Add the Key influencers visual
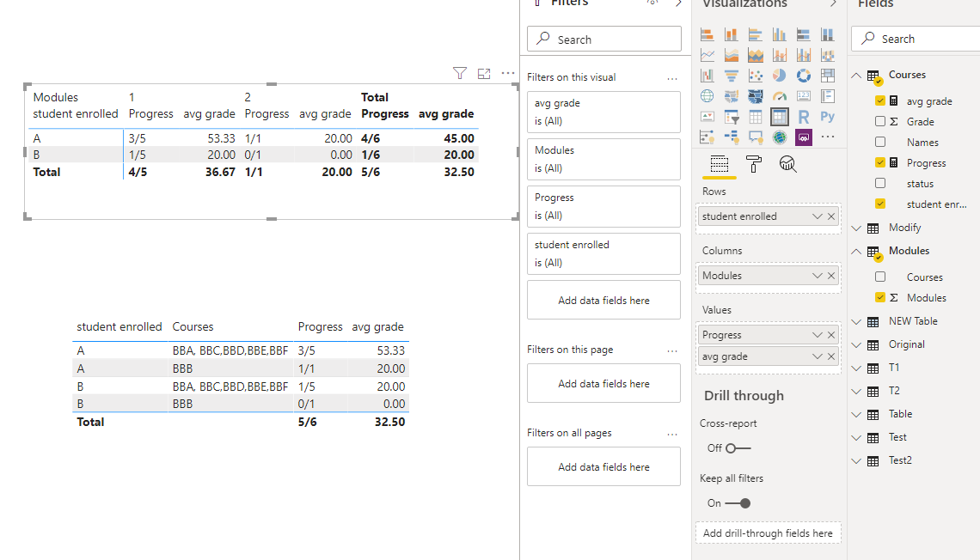The width and height of the screenshot is (980, 560). click(x=707, y=137)
